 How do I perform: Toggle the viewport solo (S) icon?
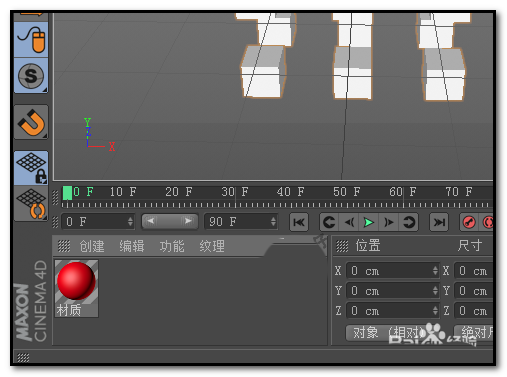pyautogui.click(x=31, y=76)
